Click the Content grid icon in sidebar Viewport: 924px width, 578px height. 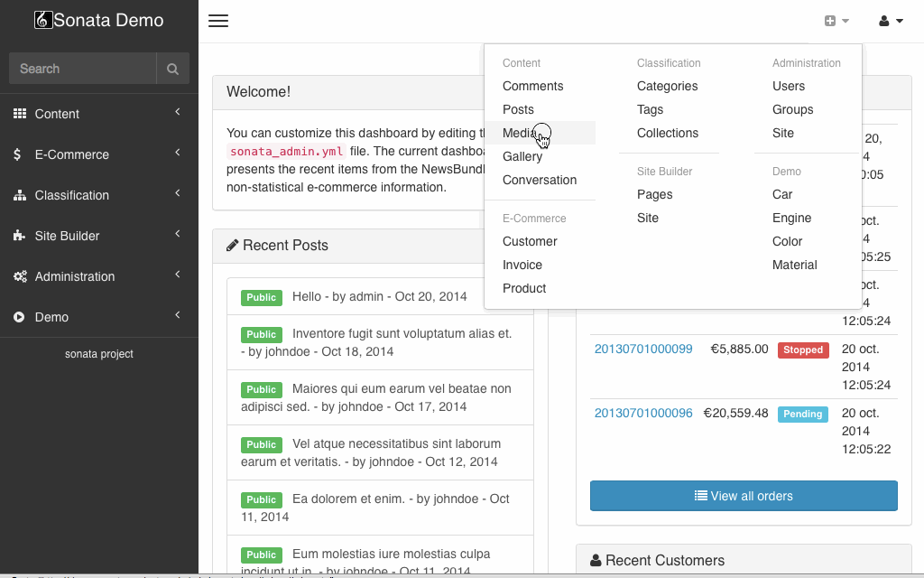(20, 114)
